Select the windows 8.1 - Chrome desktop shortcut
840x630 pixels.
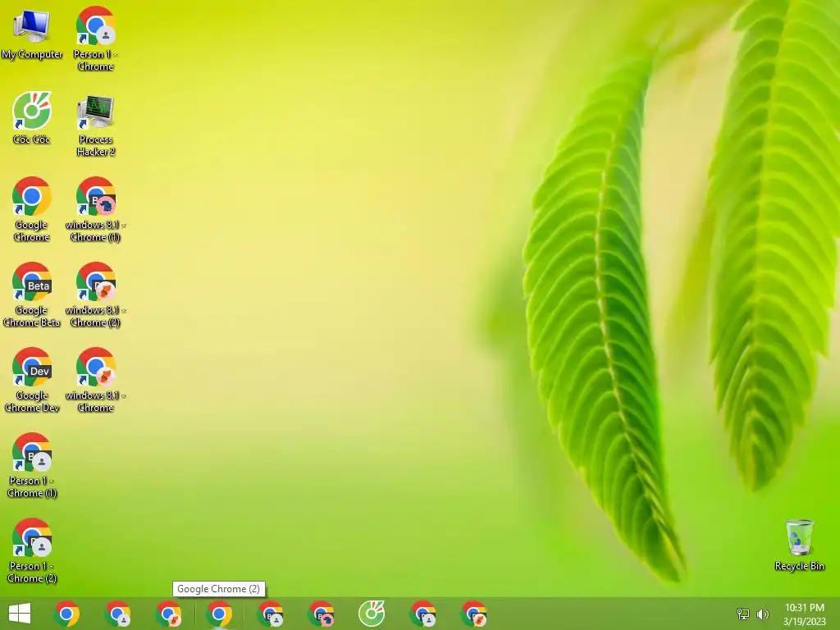95,380
